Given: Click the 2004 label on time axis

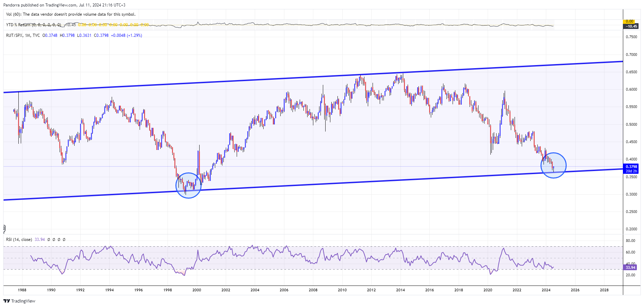Looking at the screenshot, I should tap(255, 290).
